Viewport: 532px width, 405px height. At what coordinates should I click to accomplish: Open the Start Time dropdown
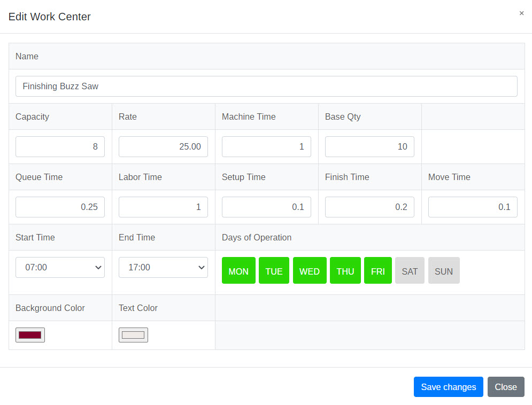pos(60,267)
